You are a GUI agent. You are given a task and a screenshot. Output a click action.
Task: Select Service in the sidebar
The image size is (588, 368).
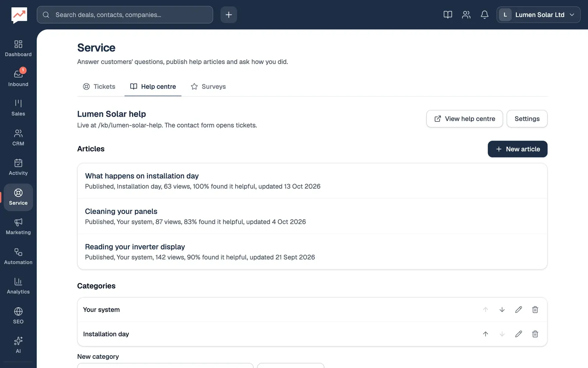18,197
